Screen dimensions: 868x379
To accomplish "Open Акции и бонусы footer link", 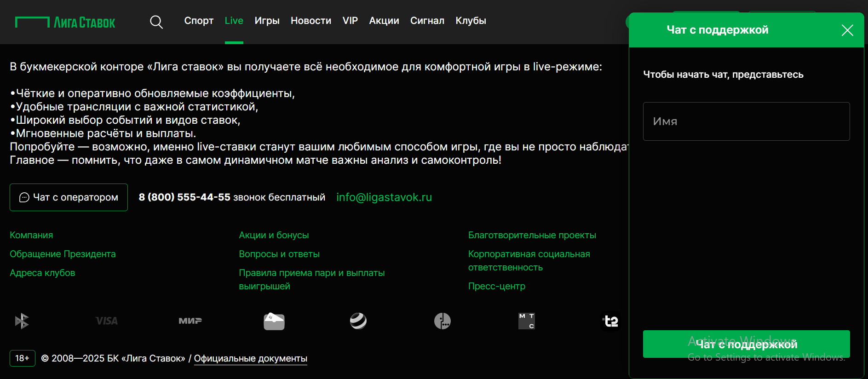I will click(274, 235).
